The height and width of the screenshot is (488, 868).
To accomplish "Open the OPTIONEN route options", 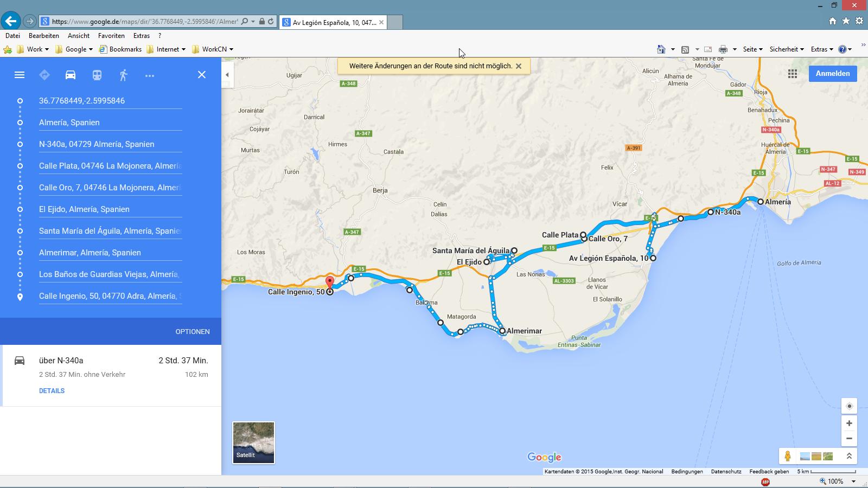I will [193, 331].
